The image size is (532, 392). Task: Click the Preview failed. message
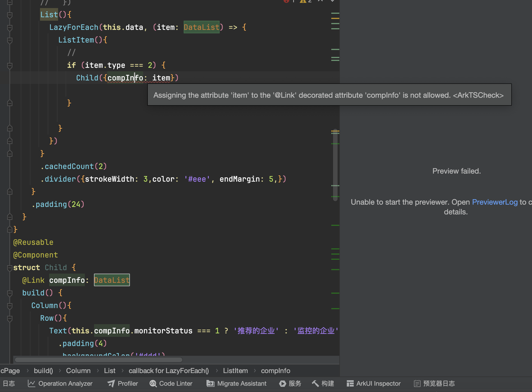[456, 171]
